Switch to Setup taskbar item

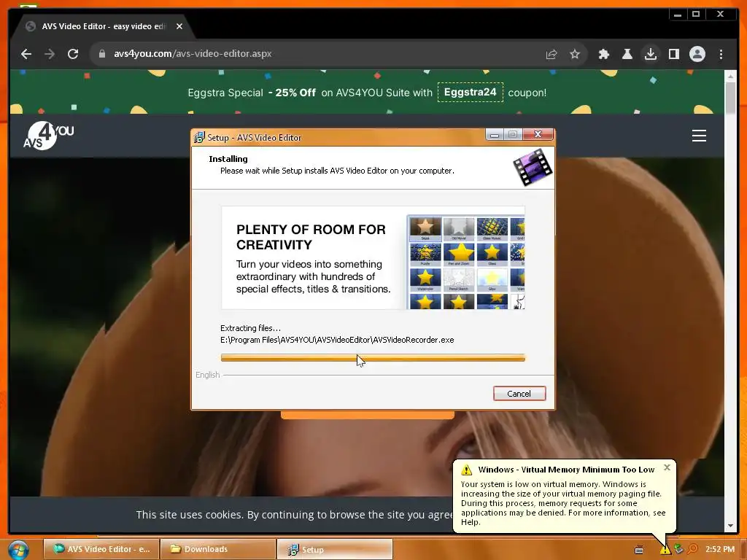click(x=334, y=549)
